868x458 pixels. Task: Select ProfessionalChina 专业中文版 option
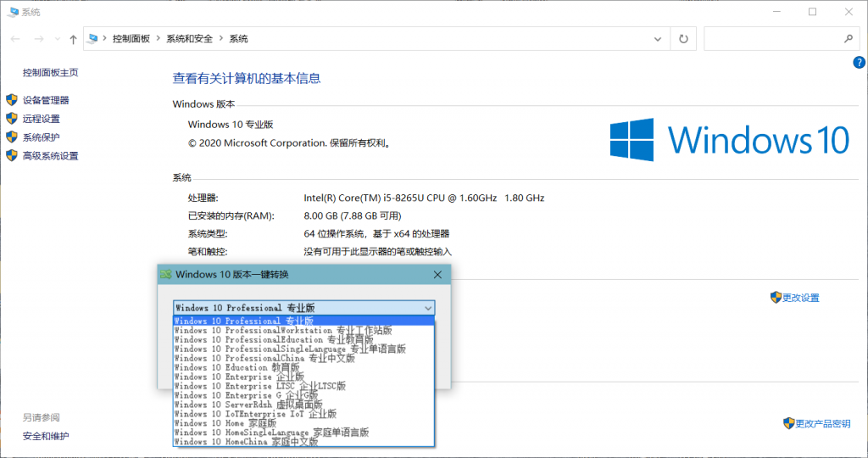coord(304,358)
